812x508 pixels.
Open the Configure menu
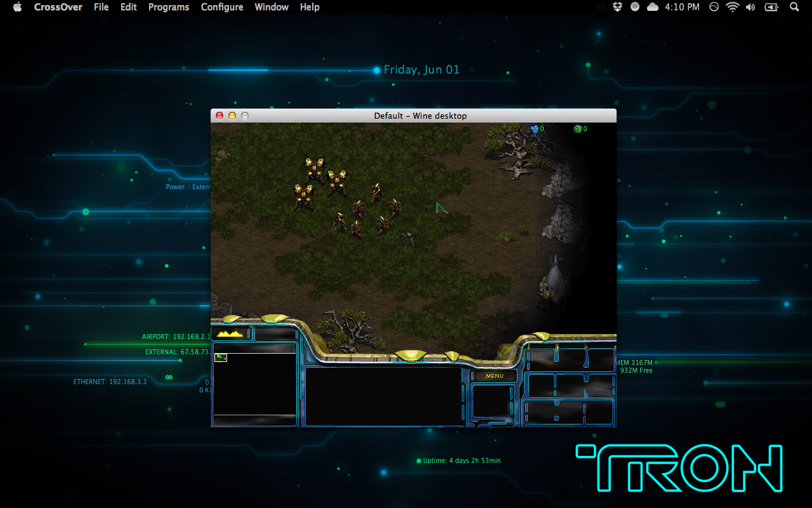[x=222, y=7]
